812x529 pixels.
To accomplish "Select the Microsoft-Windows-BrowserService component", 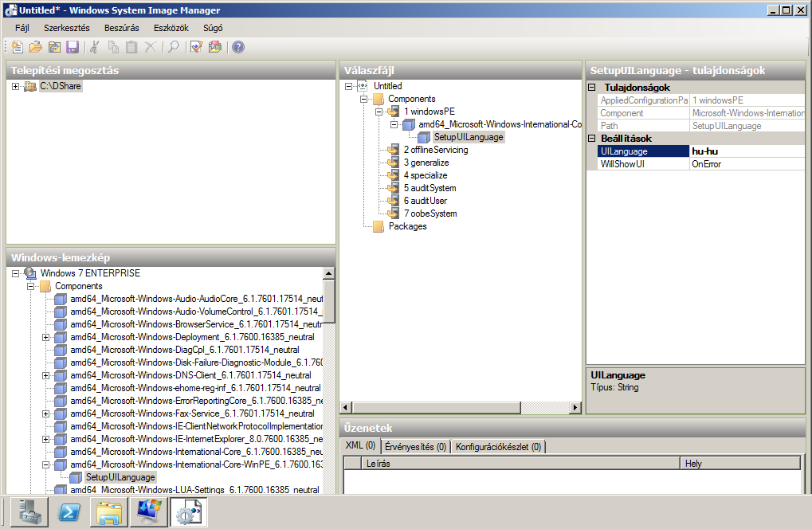I will 196,324.
